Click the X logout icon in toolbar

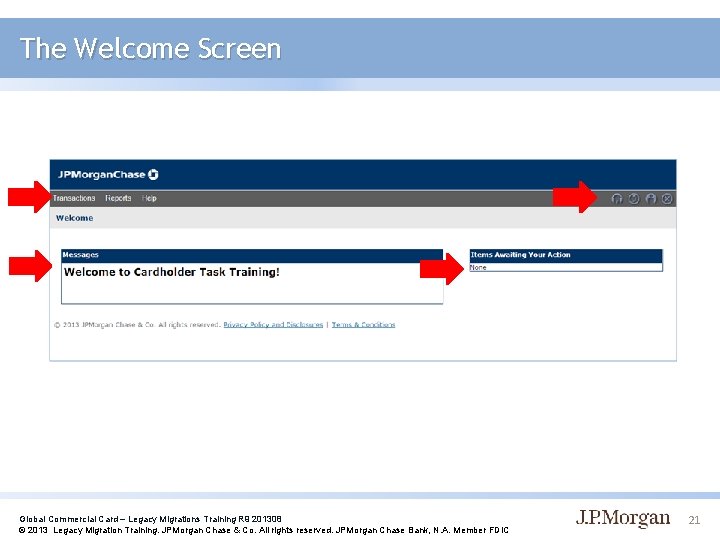(667, 198)
